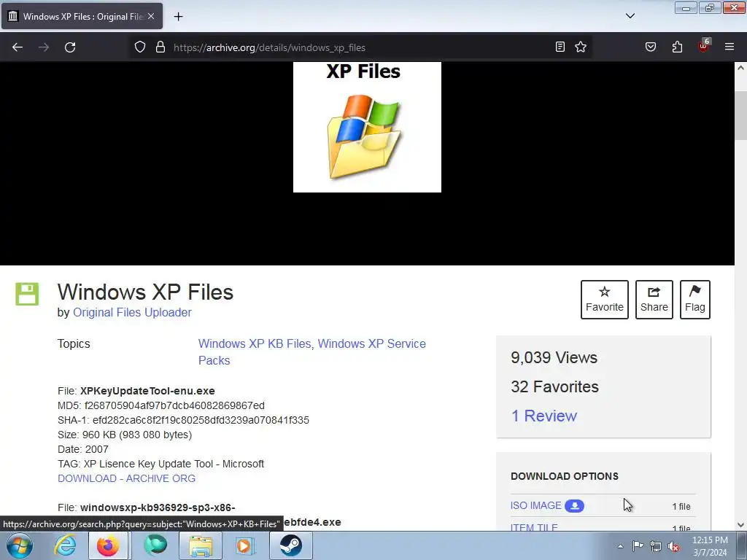Image resolution: width=747 pixels, height=560 pixels.
Task: Click the muted volume tray icon
Action: (673, 546)
